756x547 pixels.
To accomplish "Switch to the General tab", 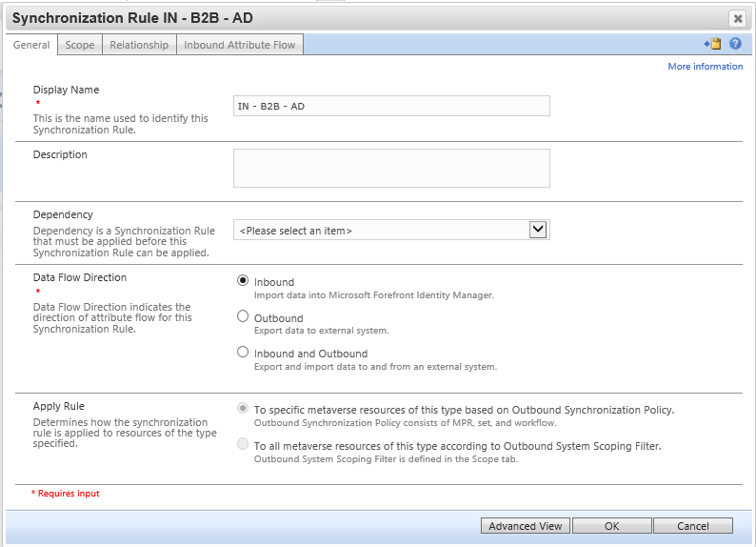I will pyautogui.click(x=31, y=45).
